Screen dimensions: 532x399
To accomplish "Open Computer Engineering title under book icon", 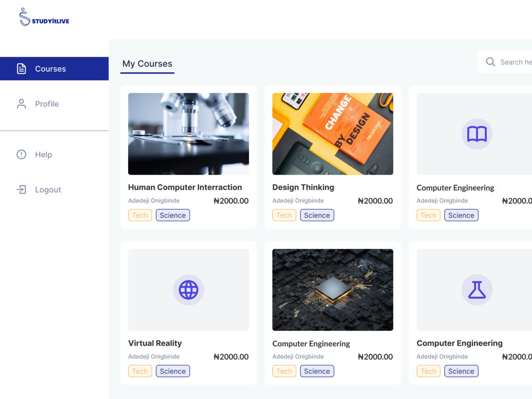I will pyautogui.click(x=455, y=188).
